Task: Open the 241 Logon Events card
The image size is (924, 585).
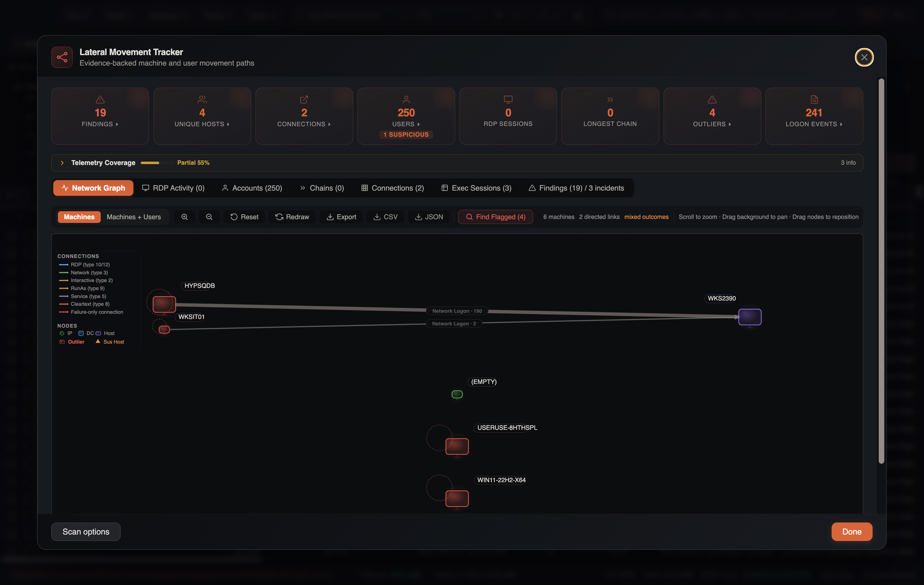Action: [x=814, y=116]
